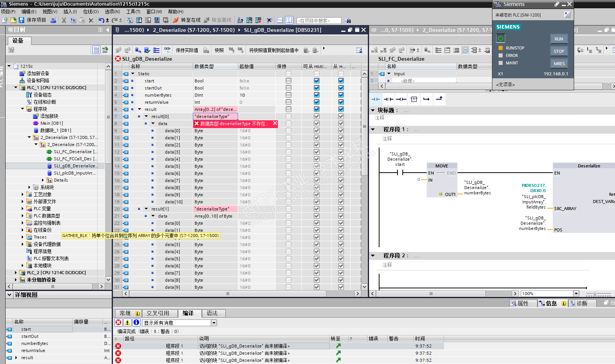Image resolution: width=615 pixels, height=364 pixels.
Task: Collapse the Static section in data block
Action: (133, 74)
